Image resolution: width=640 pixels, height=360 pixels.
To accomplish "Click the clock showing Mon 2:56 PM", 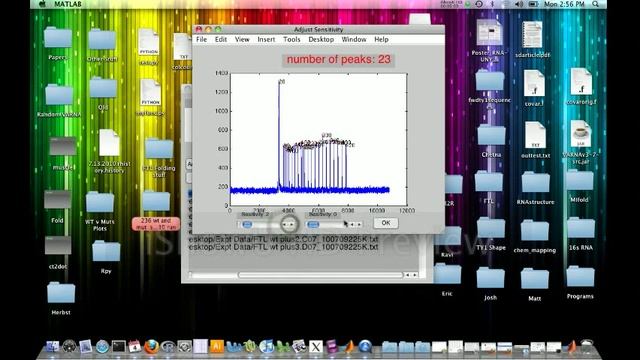I will click(564, 4).
